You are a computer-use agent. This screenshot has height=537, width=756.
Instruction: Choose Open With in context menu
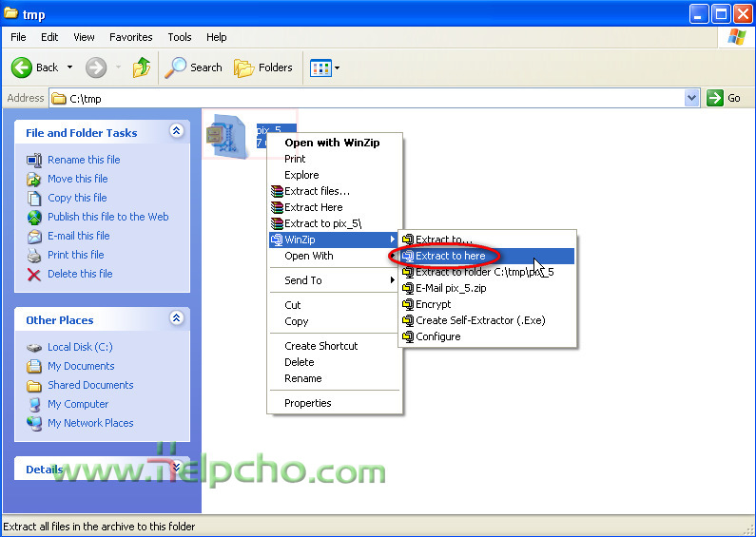(335, 256)
